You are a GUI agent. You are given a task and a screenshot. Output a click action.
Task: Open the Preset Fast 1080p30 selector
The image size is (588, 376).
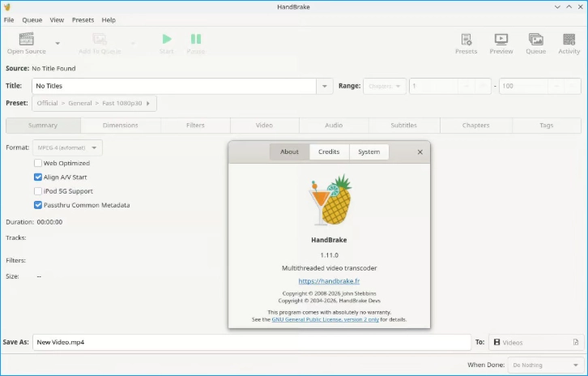click(94, 103)
